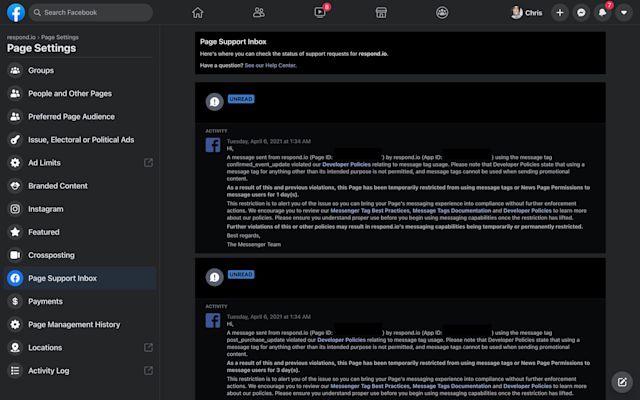Open Instagram setting
Screen dimensions: 640x400
pyautogui.click(x=80, y=209)
